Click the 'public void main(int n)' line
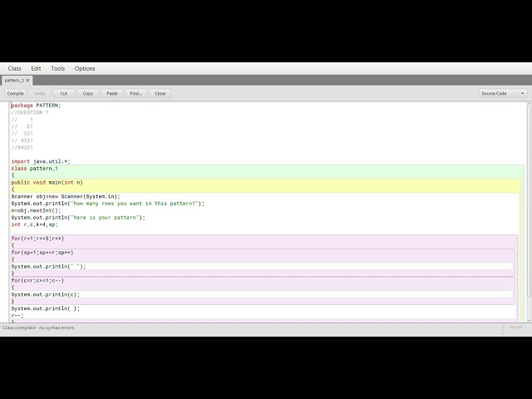This screenshot has height=399, width=532. tap(47, 183)
